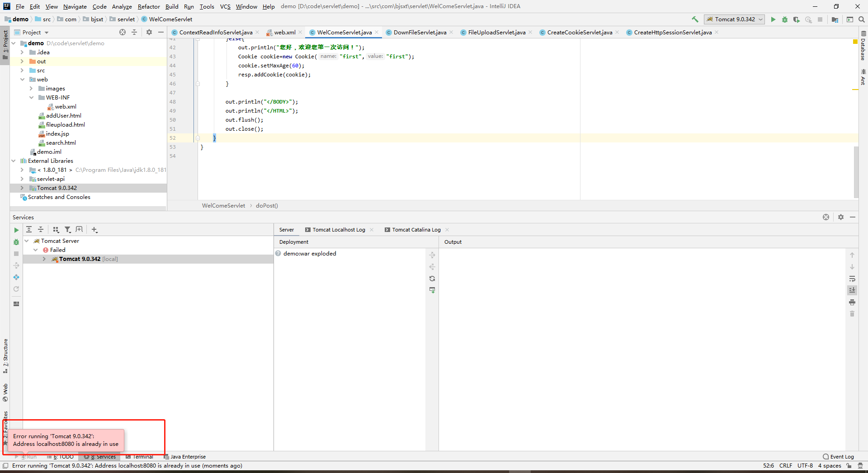
Task: Open the Filter menu in Services toolbar
Action: pyautogui.click(x=68, y=230)
